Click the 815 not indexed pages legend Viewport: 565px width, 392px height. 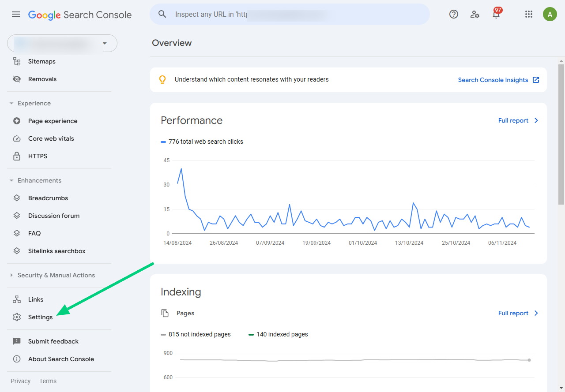[196, 334]
